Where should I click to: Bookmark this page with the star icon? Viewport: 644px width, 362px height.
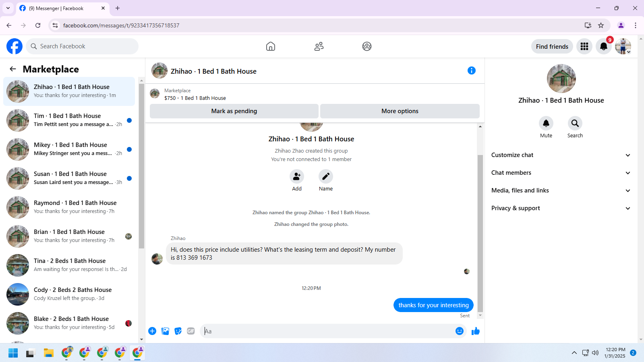click(x=601, y=25)
